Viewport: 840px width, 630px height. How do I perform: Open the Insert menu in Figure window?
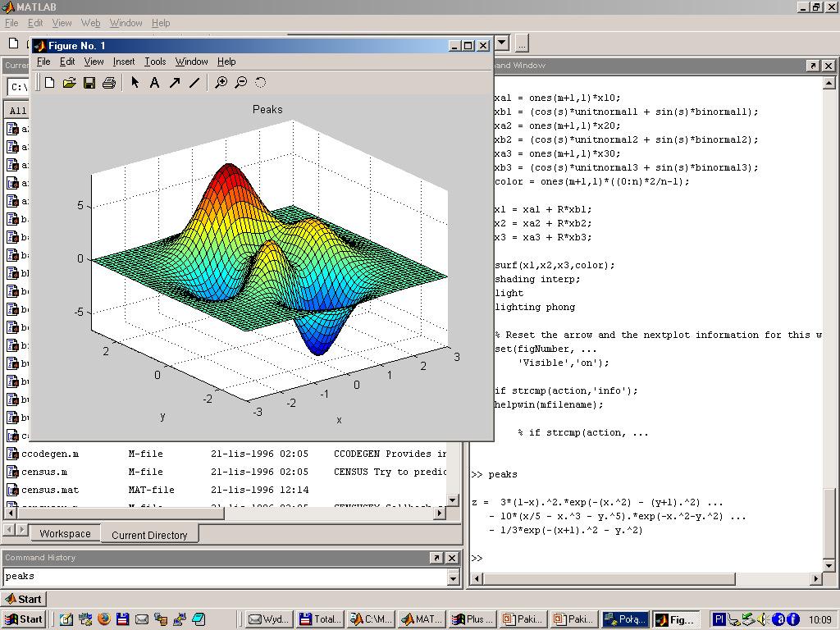pos(124,62)
